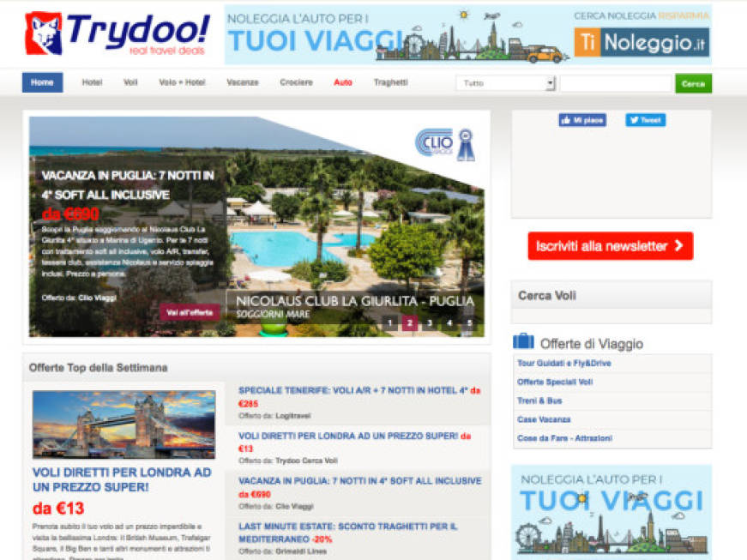Open Voli diretti per Londra list link
This screenshot has width=747, height=560.
point(355,442)
